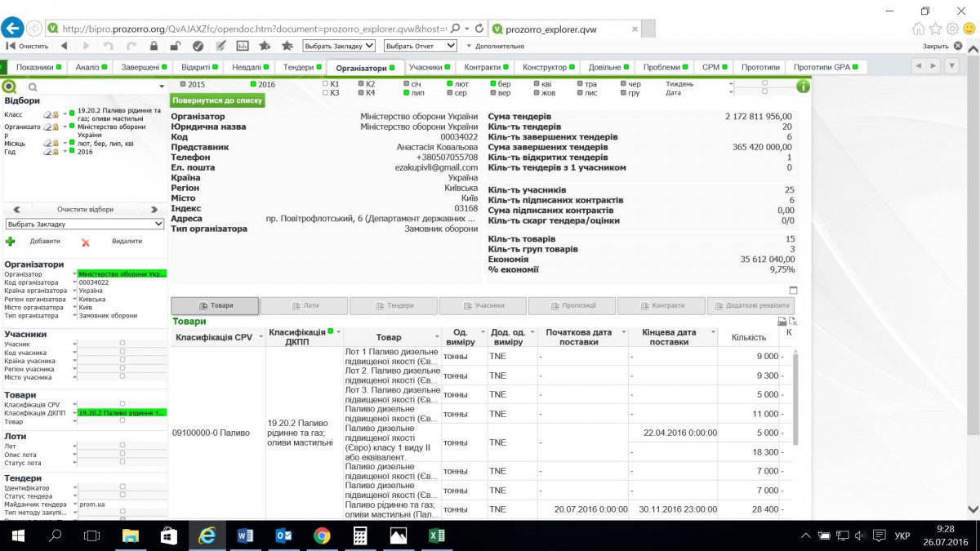Click Повернутися до списку button
Image resolution: width=980 pixels, height=551 pixels.
point(217,100)
